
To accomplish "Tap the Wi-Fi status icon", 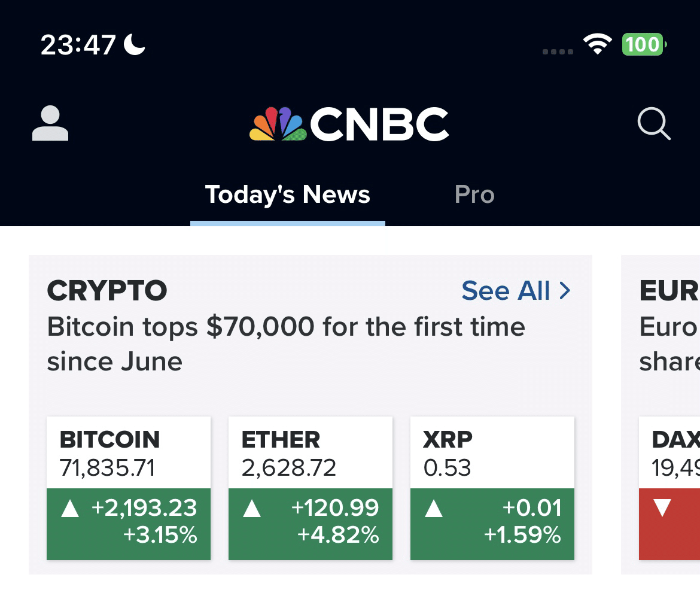I will [x=597, y=45].
